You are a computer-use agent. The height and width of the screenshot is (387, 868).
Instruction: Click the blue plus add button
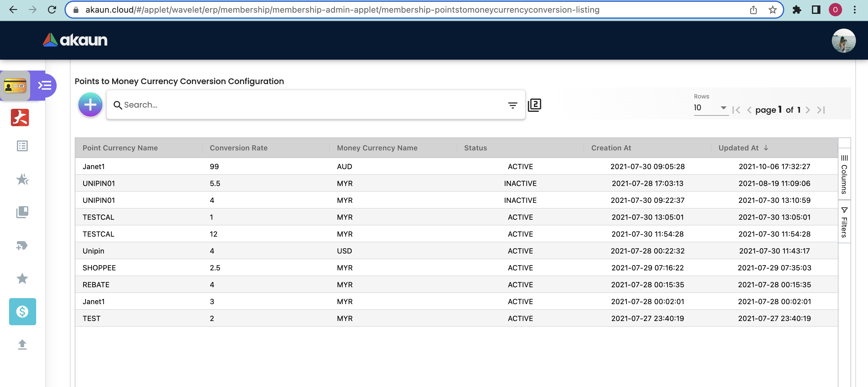point(90,105)
